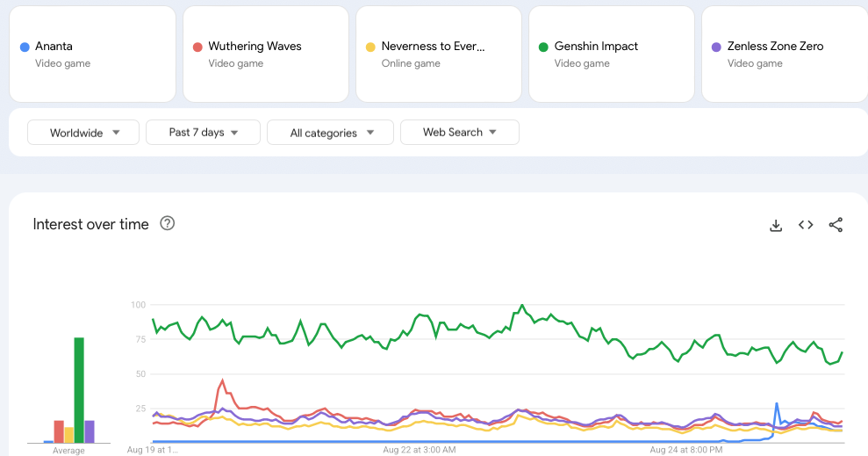Click the Online game subtitle under Neverness
The height and width of the screenshot is (456, 868).
tap(411, 63)
